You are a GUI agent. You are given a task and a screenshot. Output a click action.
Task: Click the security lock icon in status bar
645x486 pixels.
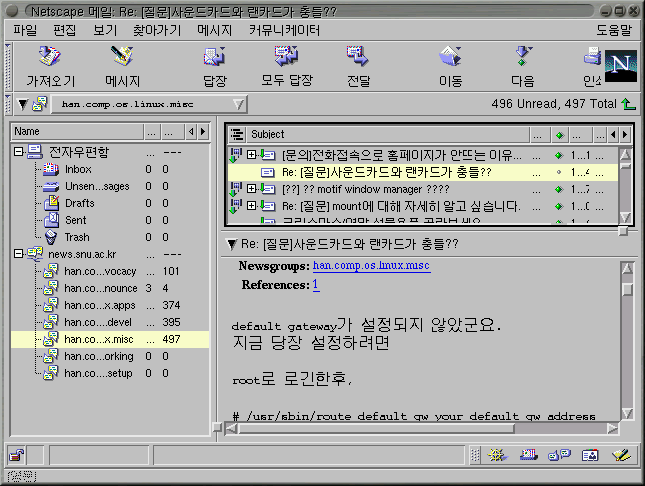(17, 455)
